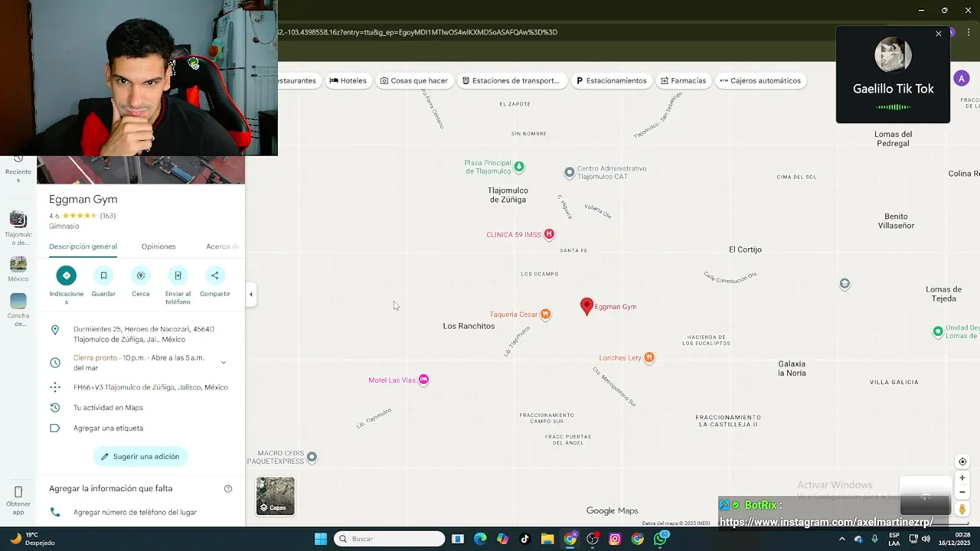Click the opening hours clock icon
The width and height of the screenshot is (980, 551).
55,363
